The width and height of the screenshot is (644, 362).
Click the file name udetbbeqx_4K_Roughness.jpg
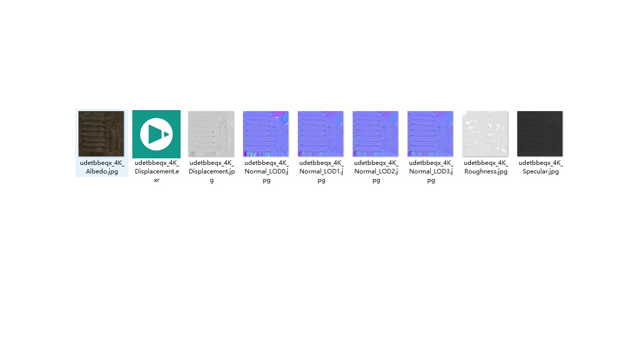[x=486, y=167]
